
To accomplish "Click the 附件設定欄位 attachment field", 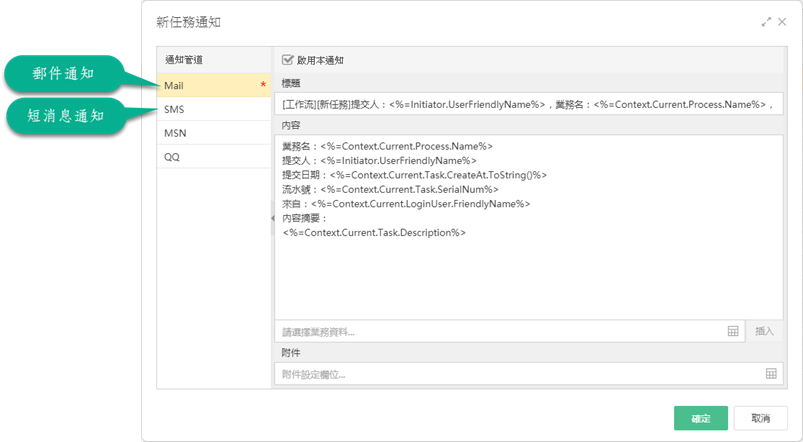I will [x=529, y=374].
